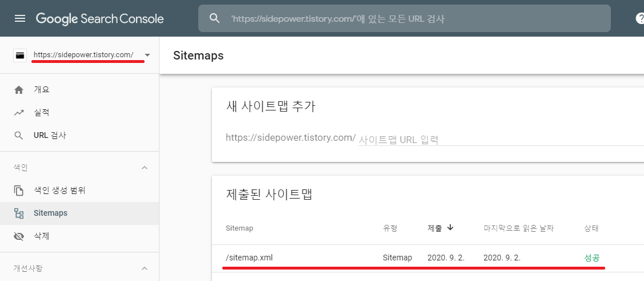Image resolution: width=644 pixels, height=281 pixels.
Task: Open the help question mark icon
Action: click(640, 18)
